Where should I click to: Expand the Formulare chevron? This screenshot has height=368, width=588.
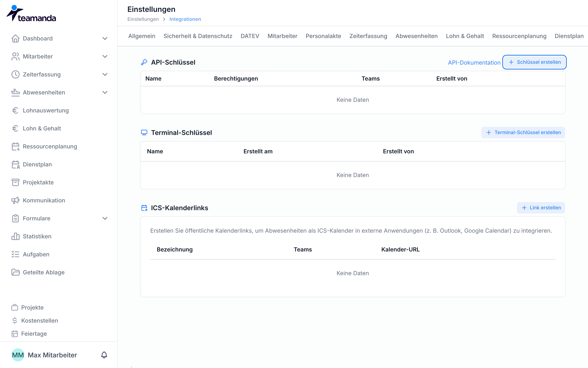click(x=105, y=219)
